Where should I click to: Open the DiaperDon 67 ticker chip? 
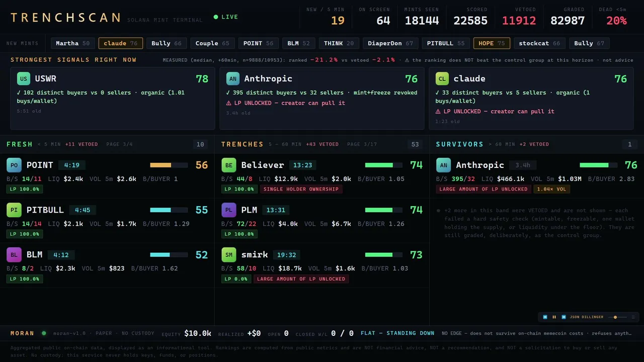(390, 43)
